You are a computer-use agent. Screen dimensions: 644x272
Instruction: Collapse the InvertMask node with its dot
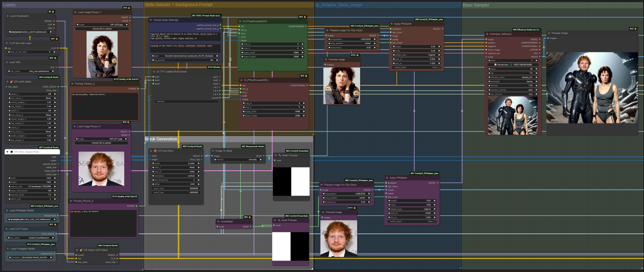click(x=218, y=222)
